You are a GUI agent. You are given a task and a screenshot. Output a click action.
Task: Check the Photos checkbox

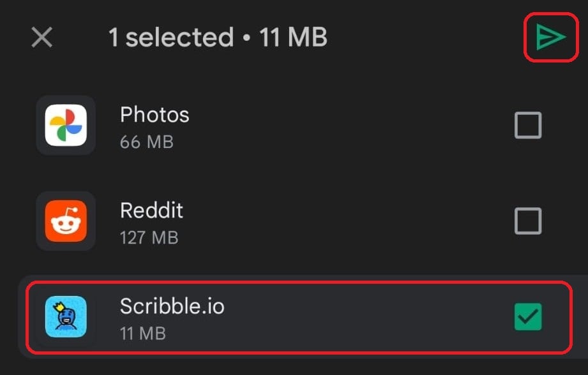pyautogui.click(x=528, y=125)
